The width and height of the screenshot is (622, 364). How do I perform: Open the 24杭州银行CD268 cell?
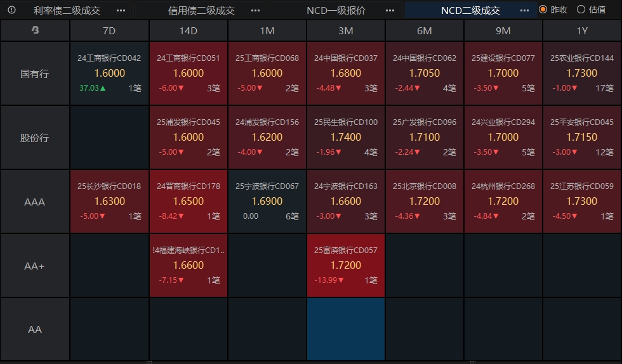click(503, 202)
